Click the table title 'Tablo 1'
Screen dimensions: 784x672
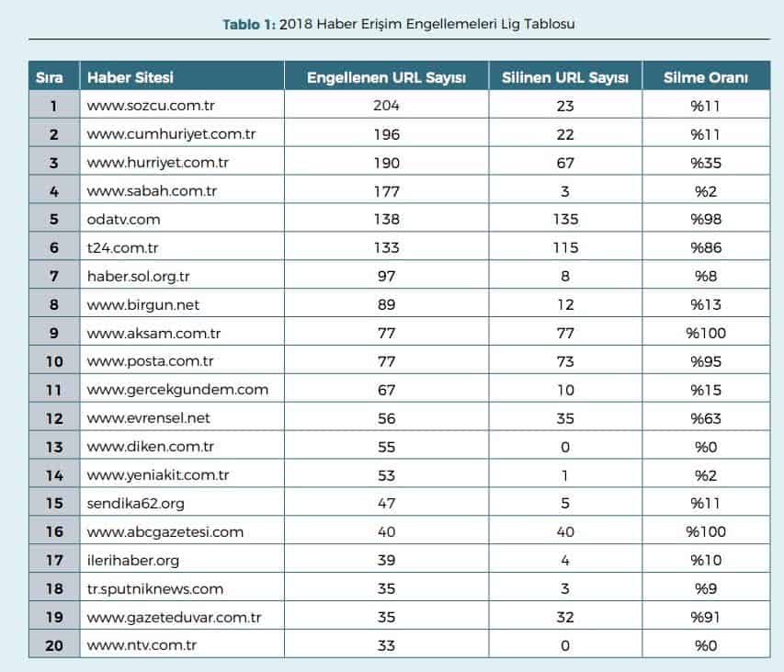[248, 25]
